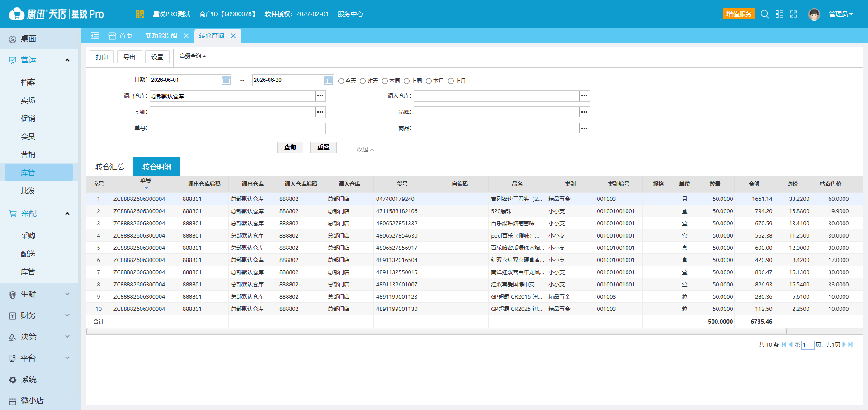Viewport: 868px width, 410px height.
Task: Open the search magnifier icon in header
Action: point(764,14)
